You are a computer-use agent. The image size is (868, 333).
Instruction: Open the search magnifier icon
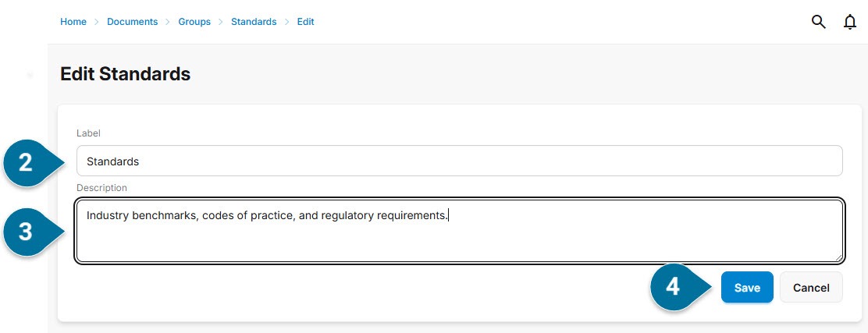(818, 22)
